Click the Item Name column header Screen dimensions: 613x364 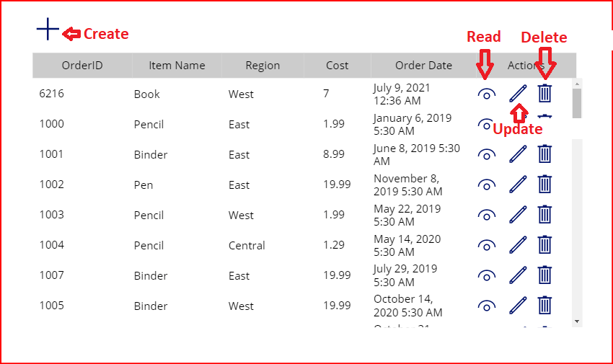click(177, 66)
